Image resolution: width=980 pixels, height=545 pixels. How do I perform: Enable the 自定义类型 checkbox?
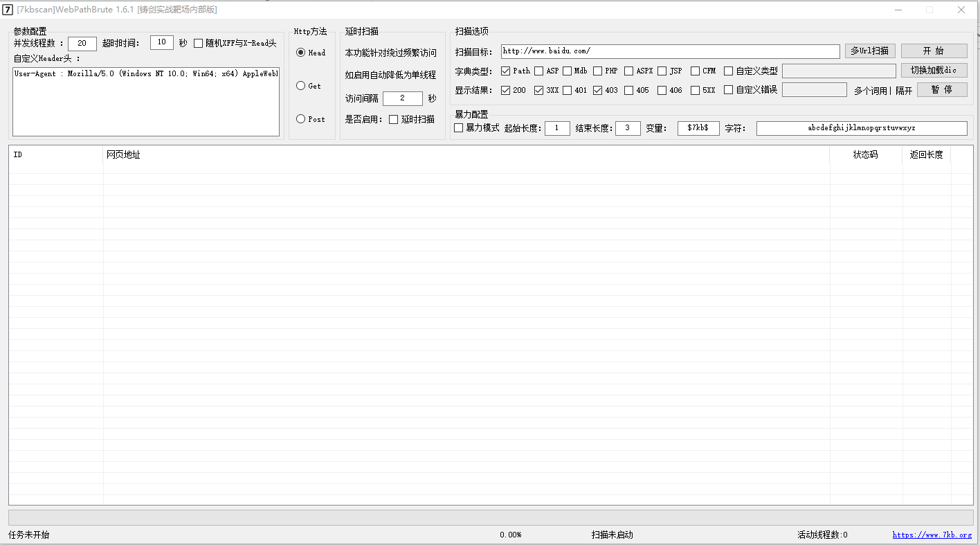(728, 71)
